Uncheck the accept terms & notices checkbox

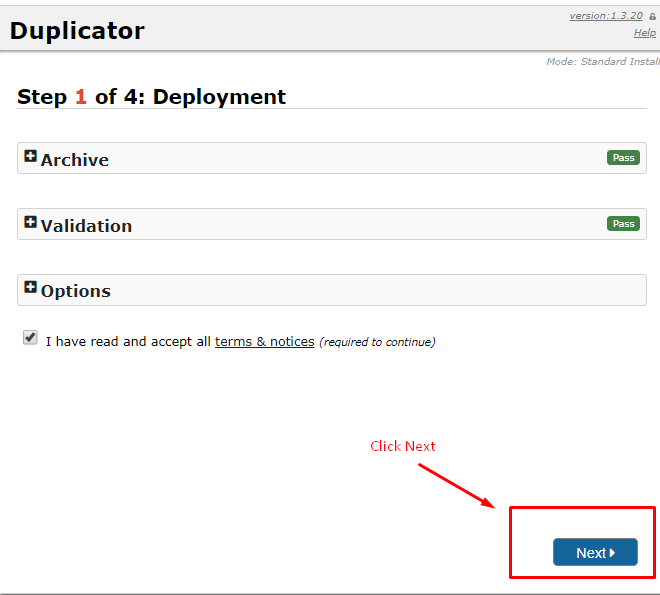[30, 337]
